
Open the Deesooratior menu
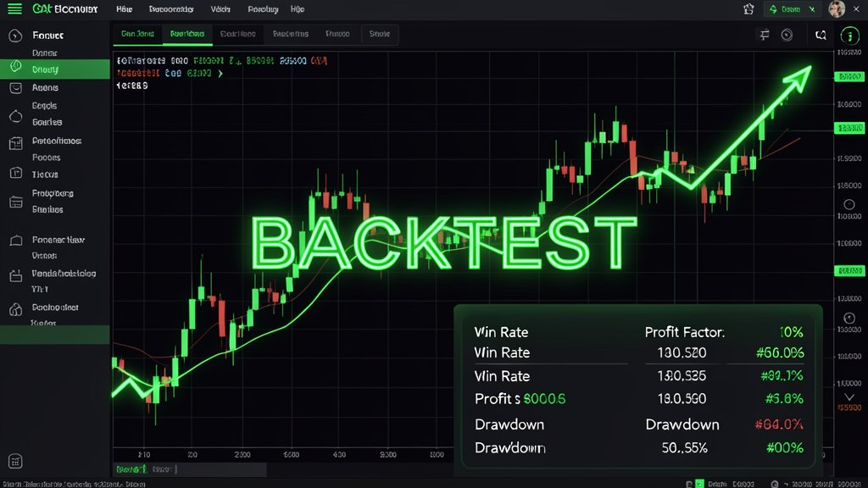[x=171, y=9]
